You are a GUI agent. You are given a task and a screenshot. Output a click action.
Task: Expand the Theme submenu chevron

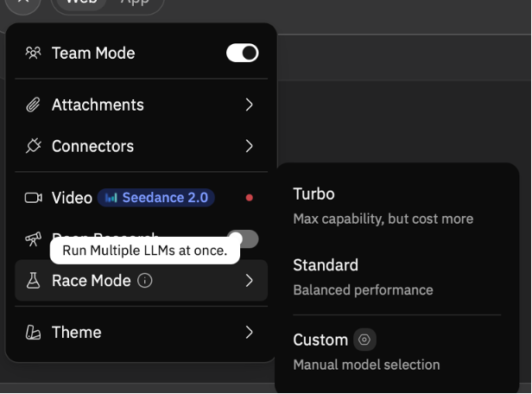pos(249,333)
